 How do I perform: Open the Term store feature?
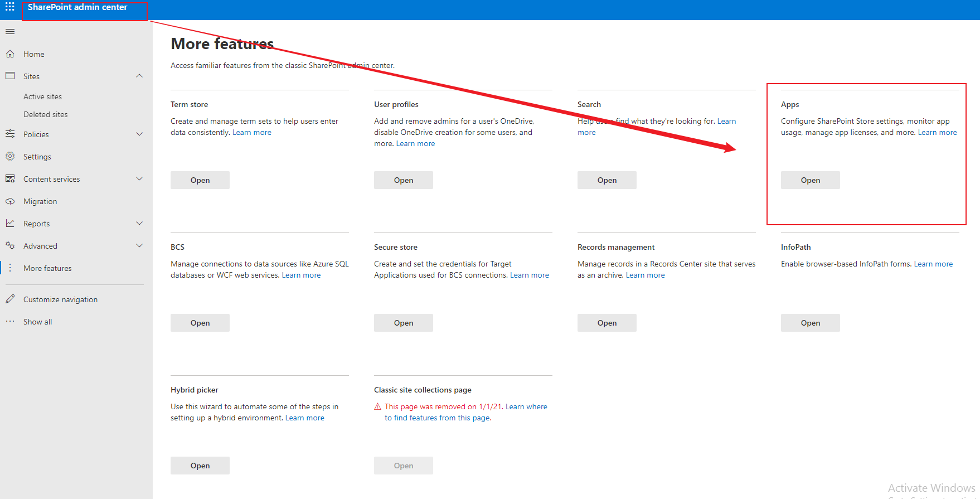click(x=200, y=180)
